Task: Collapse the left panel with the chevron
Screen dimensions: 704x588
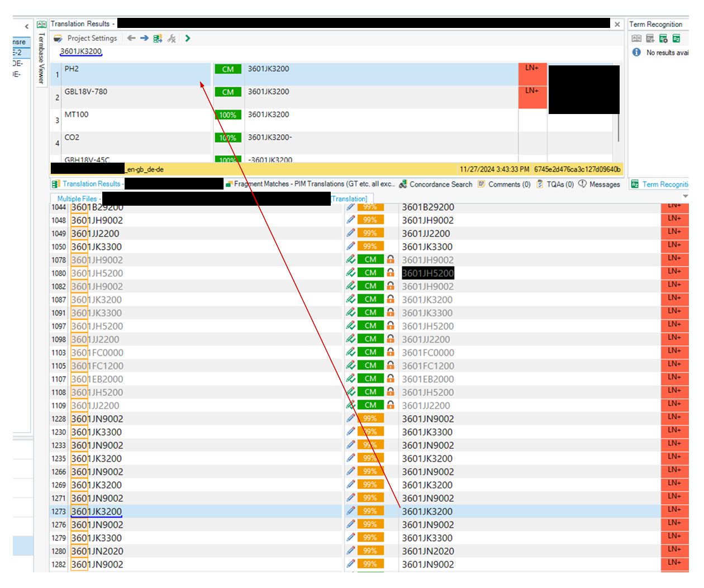Action: click(26, 26)
